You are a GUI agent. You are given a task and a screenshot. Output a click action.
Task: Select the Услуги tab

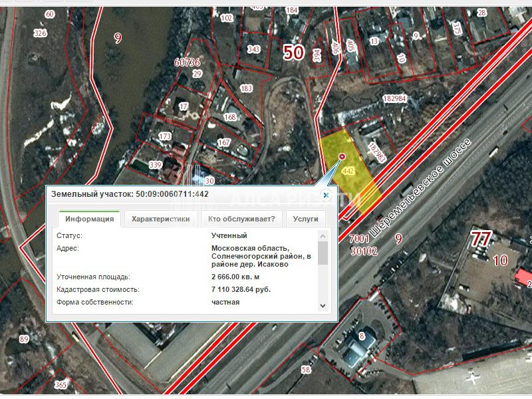[306, 219]
